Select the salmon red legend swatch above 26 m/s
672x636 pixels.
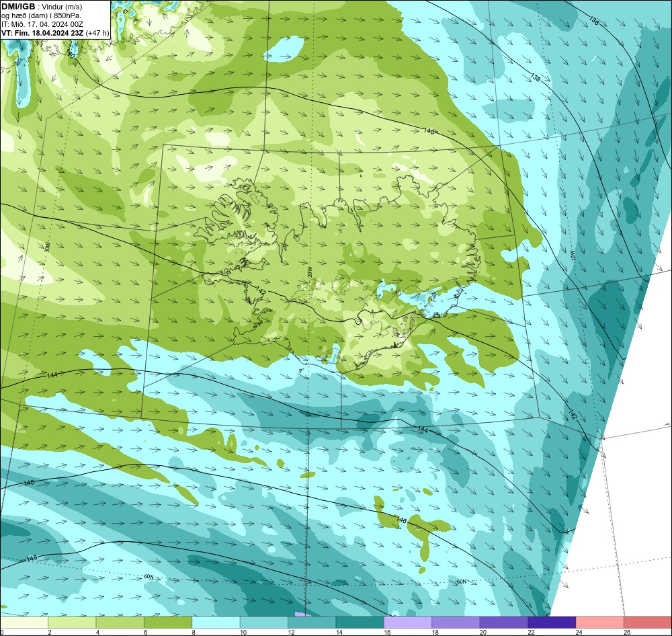coord(648,622)
